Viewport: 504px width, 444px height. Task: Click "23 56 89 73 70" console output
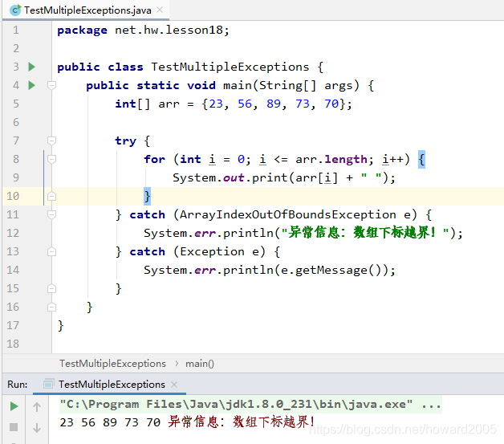click(110, 422)
